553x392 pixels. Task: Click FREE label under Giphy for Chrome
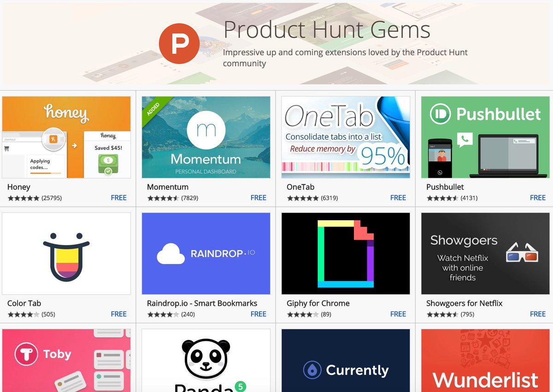[x=398, y=314]
